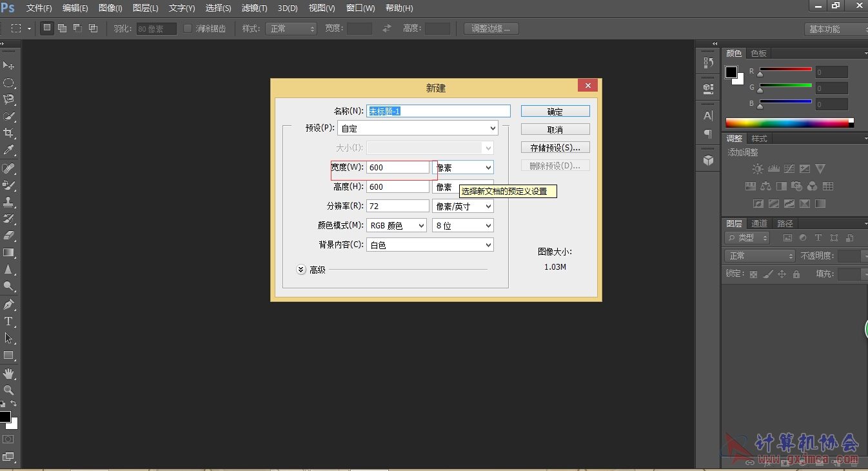Select the Crop tool
Image resolution: width=868 pixels, height=471 pixels.
pyautogui.click(x=9, y=133)
